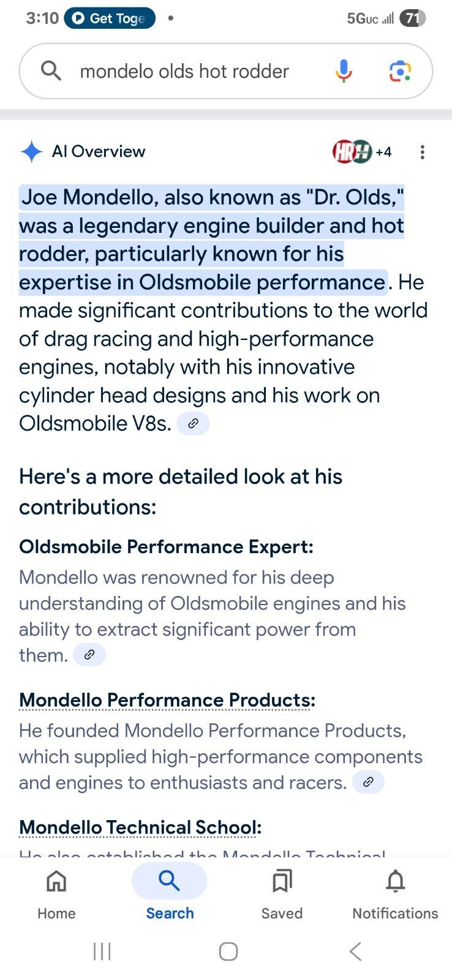The image size is (452, 980).
Task: Open AI Overview three-dot options menu
Action: coord(422,152)
